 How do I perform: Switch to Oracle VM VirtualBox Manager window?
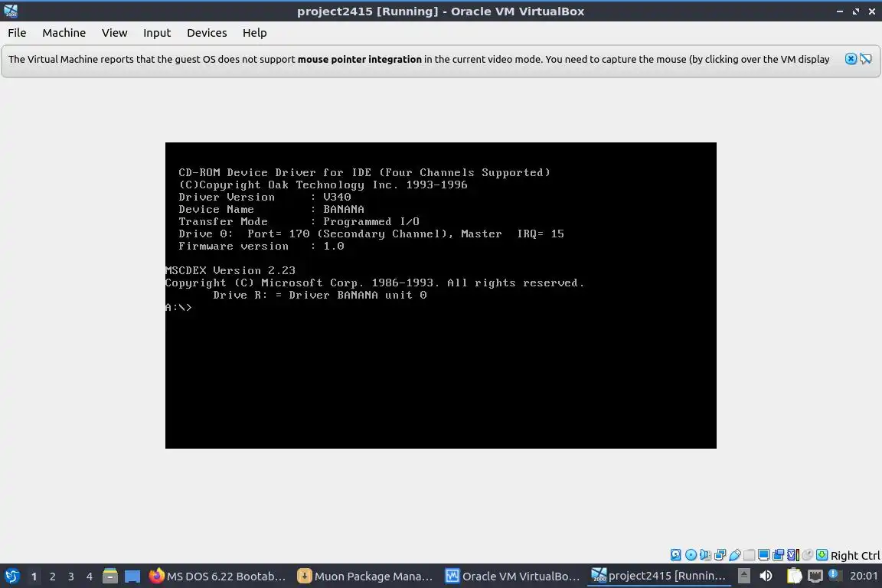[513, 577]
